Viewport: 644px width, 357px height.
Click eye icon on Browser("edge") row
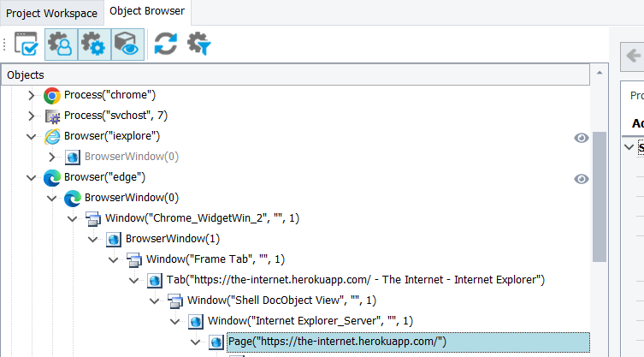coord(582,178)
